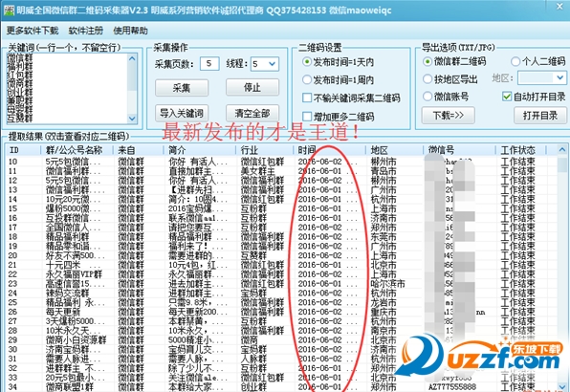Open the 更多软件下载 menu
The image size is (570, 392).
click(x=33, y=31)
